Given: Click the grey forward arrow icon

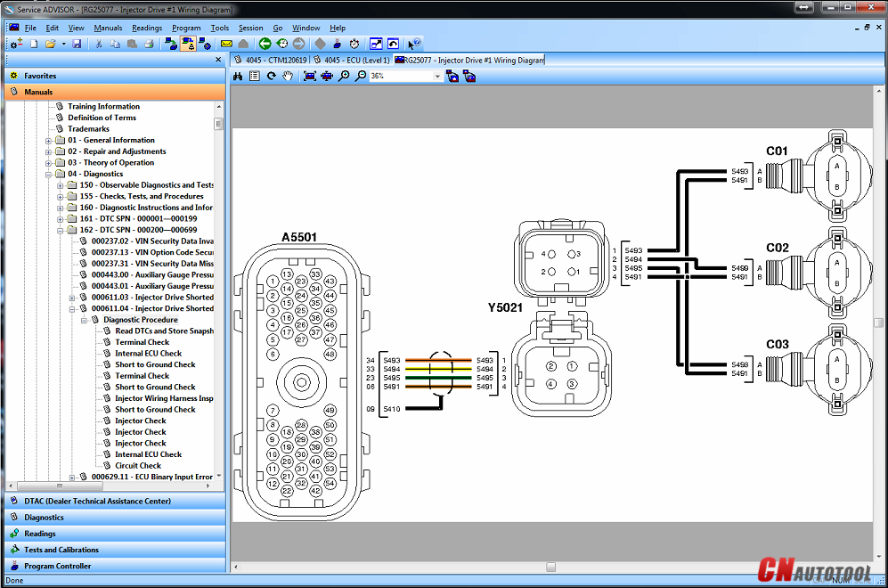Looking at the screenshot, I should tap(299, 44).
